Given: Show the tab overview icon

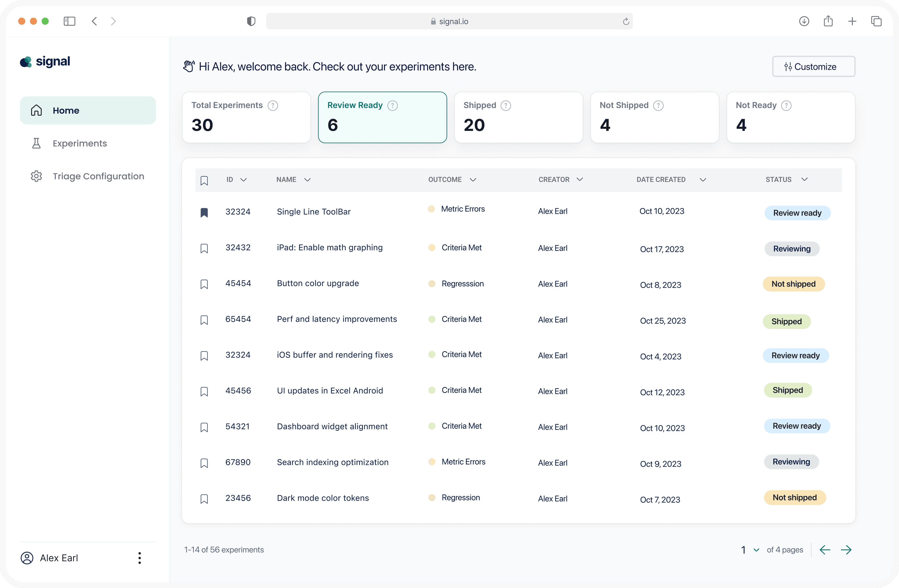Looking at the screenshot, I should coord(876,21).
